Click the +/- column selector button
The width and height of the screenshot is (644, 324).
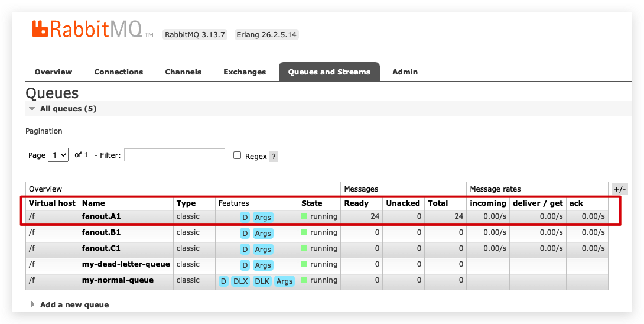pyautogui.click(x=619, y=189)
